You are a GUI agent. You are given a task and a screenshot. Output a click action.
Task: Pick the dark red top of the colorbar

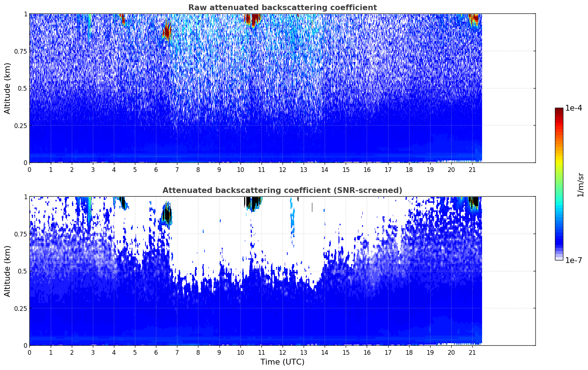click(x=559, y=111)
